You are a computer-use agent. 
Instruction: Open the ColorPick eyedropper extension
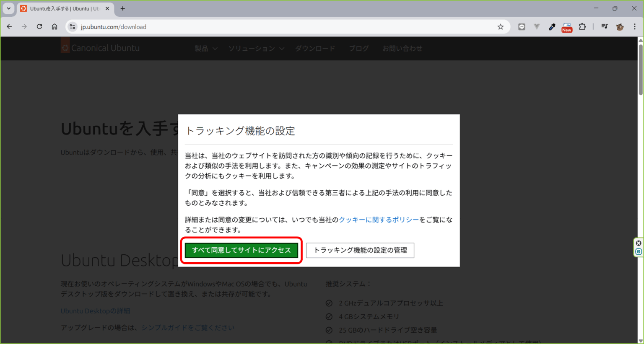point(552,26)
